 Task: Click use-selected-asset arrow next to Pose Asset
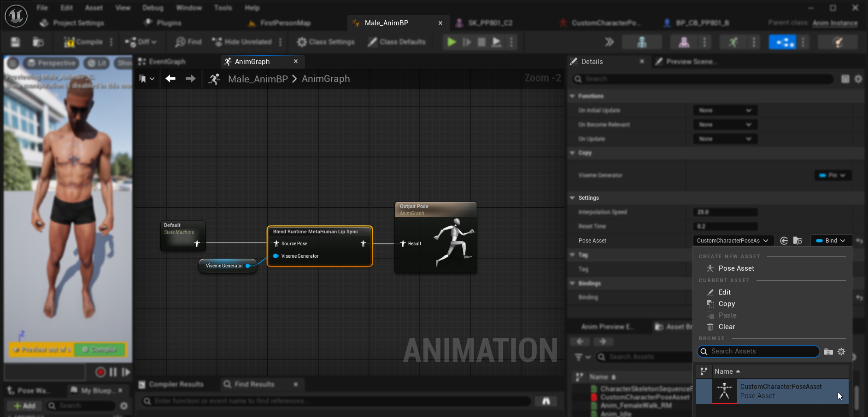(x=784, y=240)
